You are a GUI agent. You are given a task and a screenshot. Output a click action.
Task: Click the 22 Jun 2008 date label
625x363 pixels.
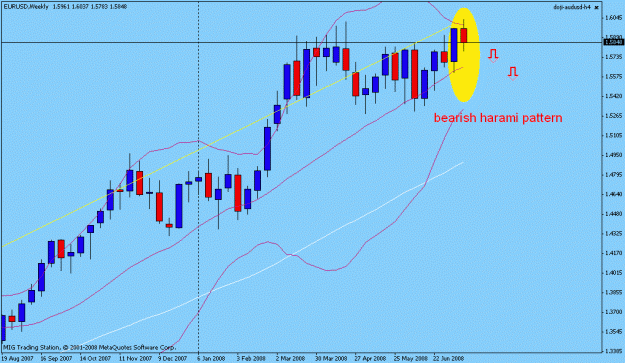click(x=449, y=358)
